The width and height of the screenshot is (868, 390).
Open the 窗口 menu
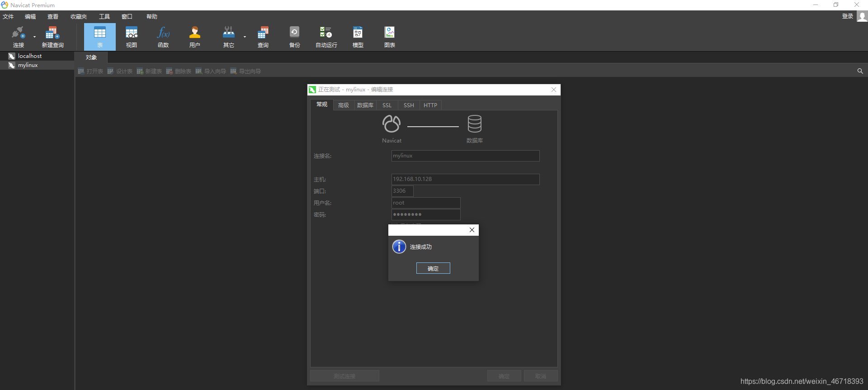point(127,17)
